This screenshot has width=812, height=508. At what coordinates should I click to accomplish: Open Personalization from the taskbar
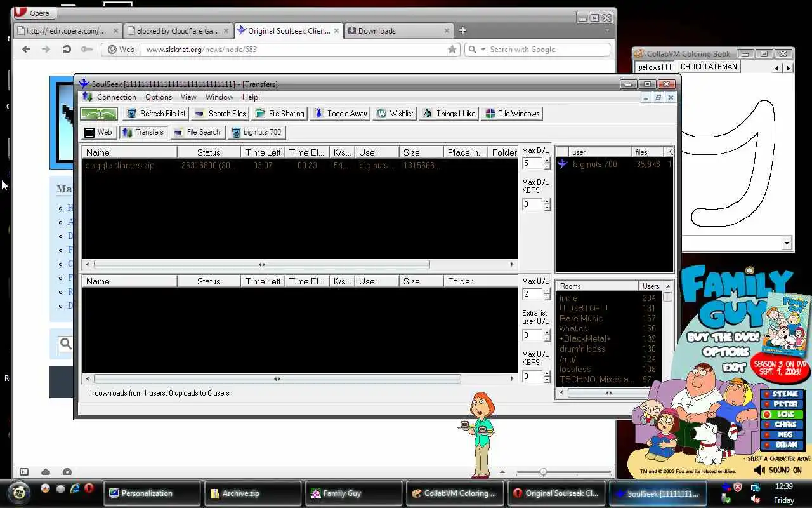(x=152, y=493)
